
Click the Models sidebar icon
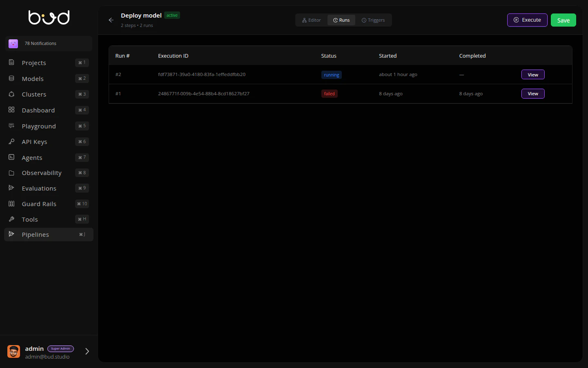click(11, 79)
